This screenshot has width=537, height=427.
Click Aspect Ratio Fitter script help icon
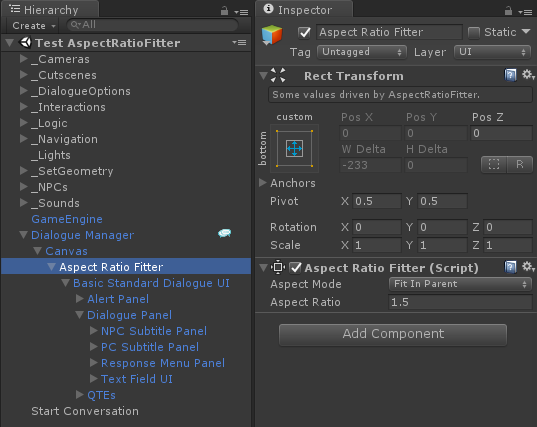[510, 267]
